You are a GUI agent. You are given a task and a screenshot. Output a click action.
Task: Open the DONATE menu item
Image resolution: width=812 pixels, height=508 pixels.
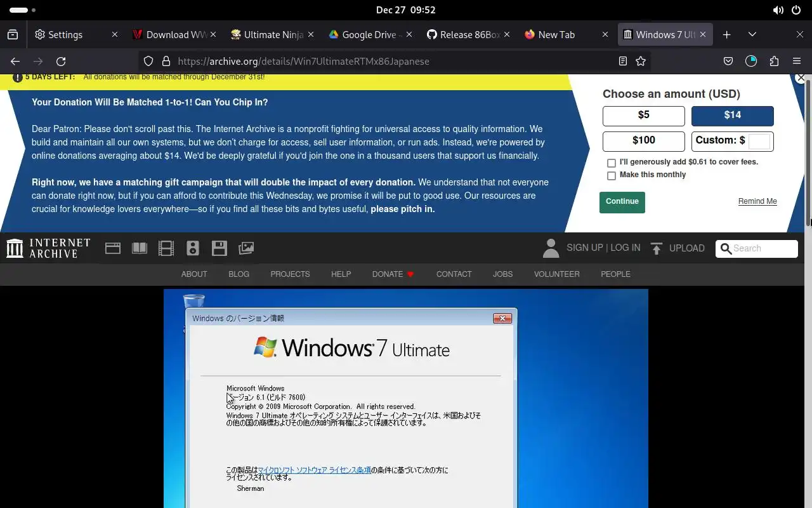tap(393, 274)
